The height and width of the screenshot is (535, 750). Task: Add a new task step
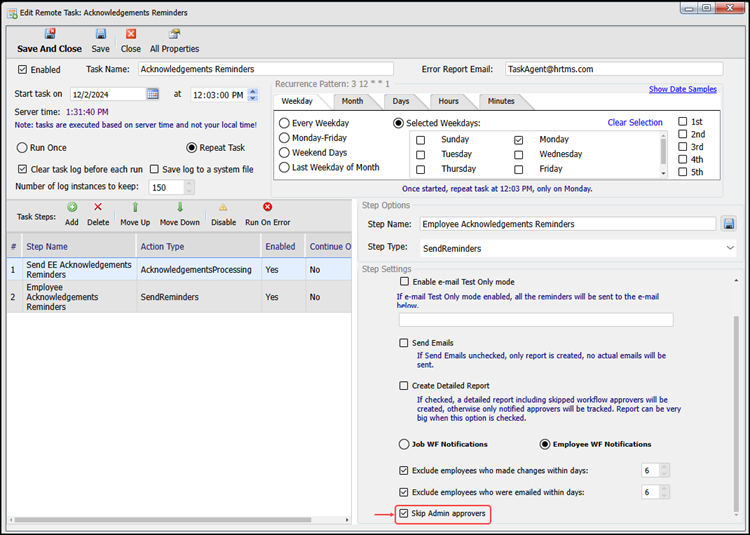72,207
